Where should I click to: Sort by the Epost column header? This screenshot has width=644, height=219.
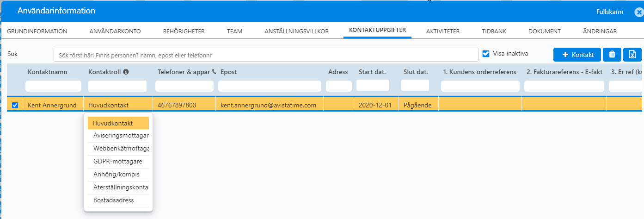pyautogui.click(x=228, y=72)
